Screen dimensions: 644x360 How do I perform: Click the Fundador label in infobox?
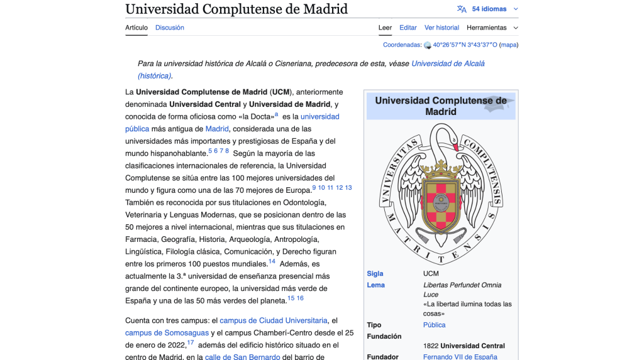(x=383, y=357)
